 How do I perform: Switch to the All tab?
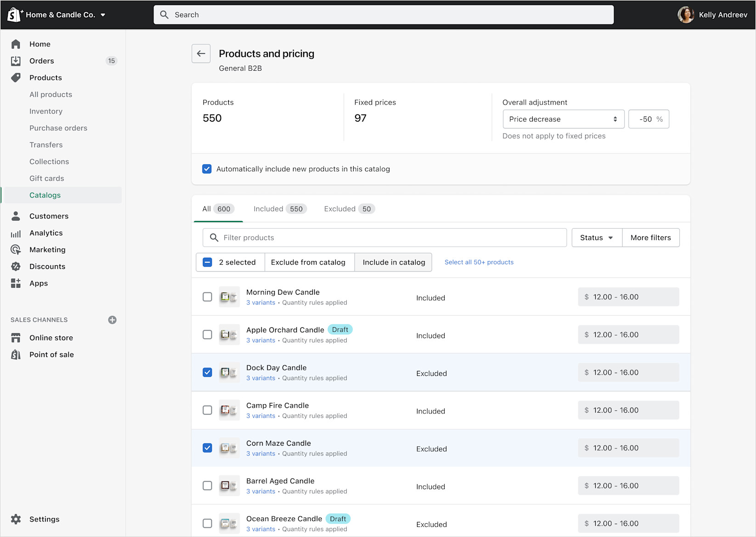coord(218,209)
